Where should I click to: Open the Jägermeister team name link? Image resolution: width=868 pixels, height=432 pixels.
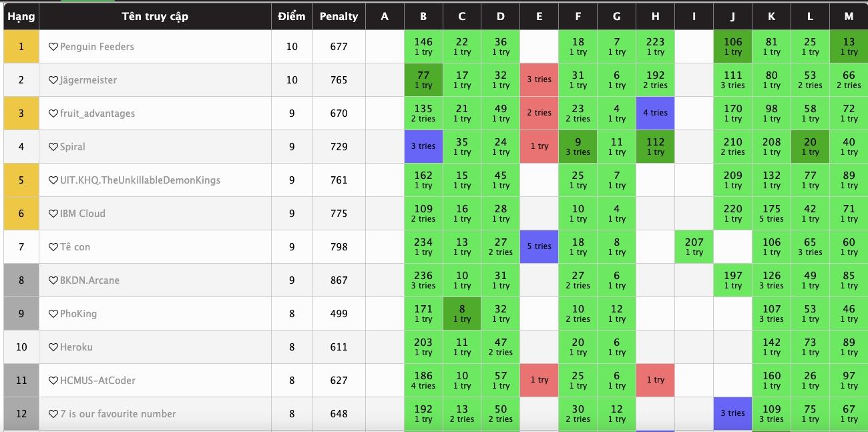tap(88, 80)
